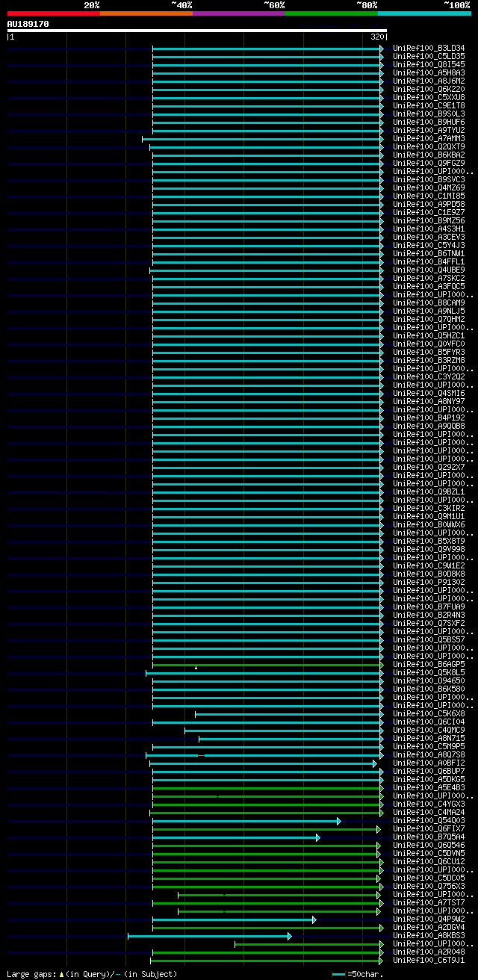This screenshot has width=478, height=980.
Task: Open hit UniRef100_B3LD34
Action: point(429,49)
